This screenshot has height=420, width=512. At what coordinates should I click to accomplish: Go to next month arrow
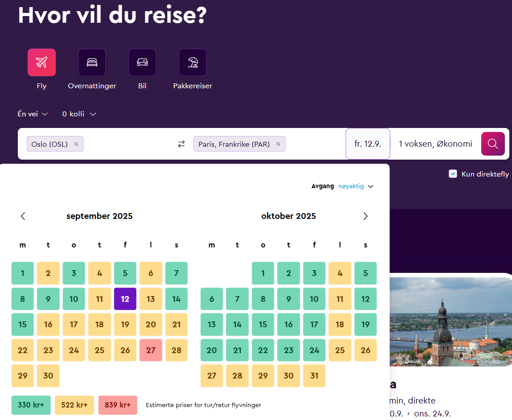click(x=365, y=216)
